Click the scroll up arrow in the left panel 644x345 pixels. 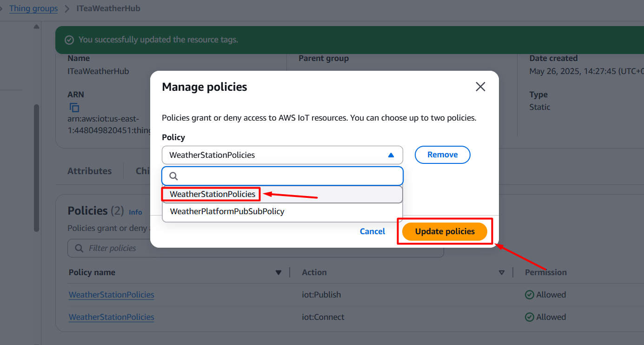36,27
